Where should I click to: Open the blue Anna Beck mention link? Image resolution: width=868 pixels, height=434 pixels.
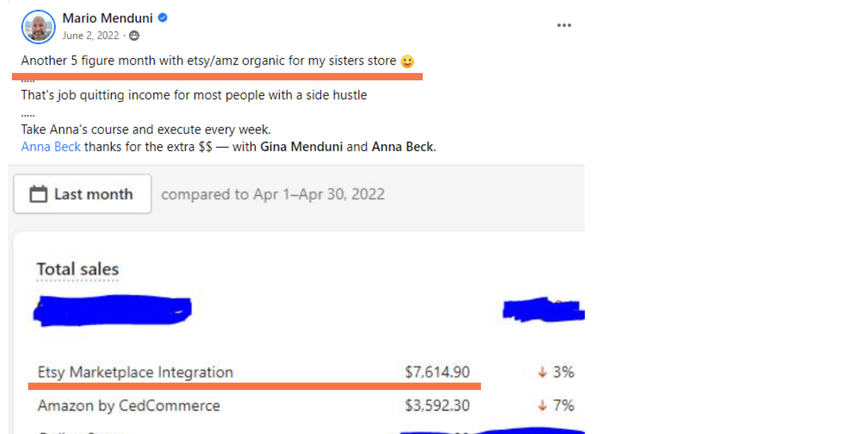51,147
